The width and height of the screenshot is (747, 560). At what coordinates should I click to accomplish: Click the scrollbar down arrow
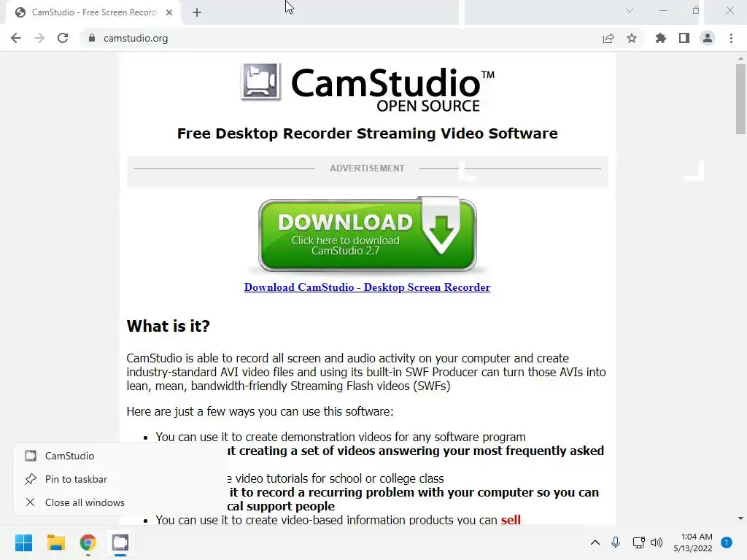[740, 518]
